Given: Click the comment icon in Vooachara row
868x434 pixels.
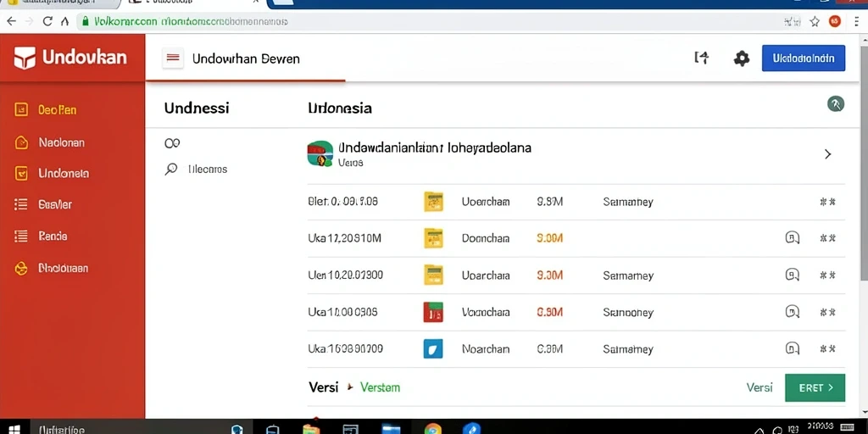Looking at the screenshot, I should point(793,312).
